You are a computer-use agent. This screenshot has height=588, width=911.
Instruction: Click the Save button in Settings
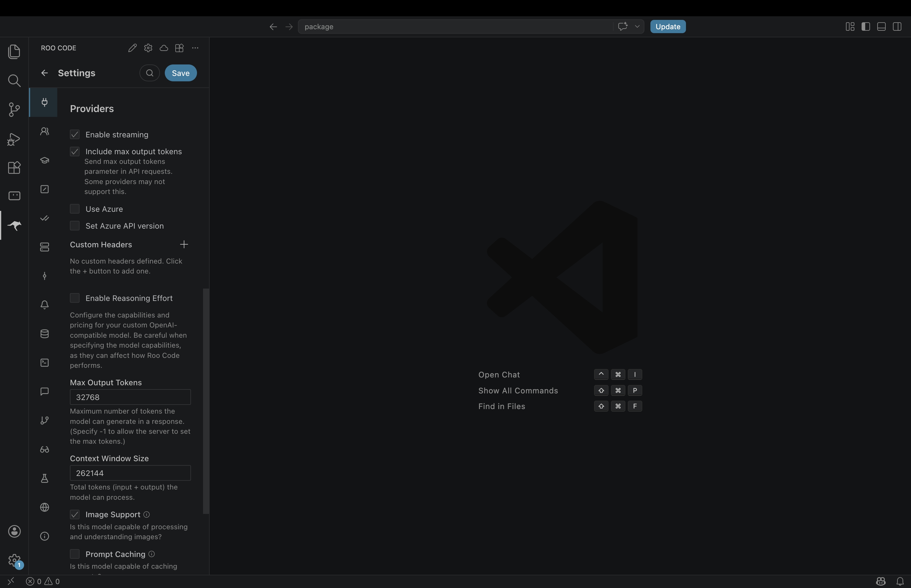pos(180,73)
